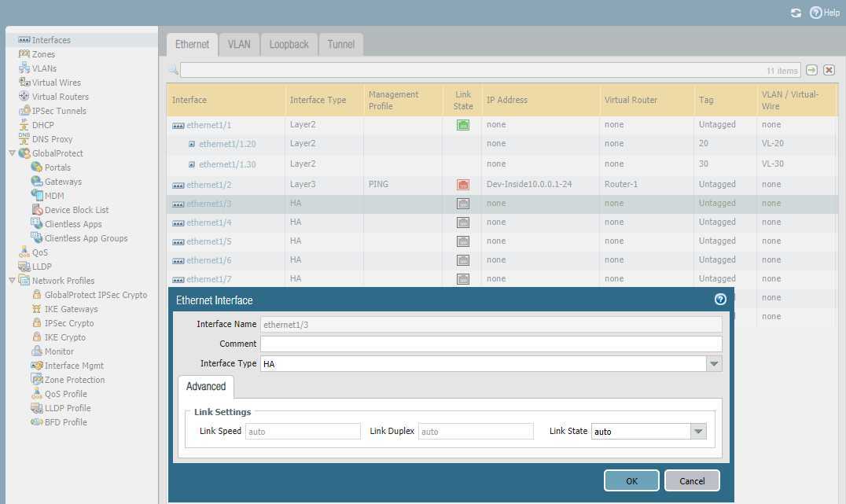
Task: Click OK in Ethernet Interface dialog
Action: click(x=631, y=481)
